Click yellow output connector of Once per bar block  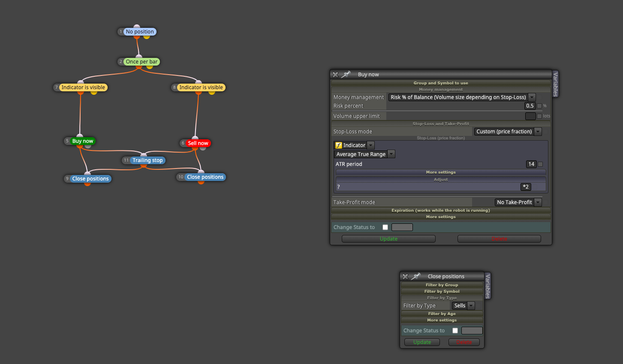150,66
